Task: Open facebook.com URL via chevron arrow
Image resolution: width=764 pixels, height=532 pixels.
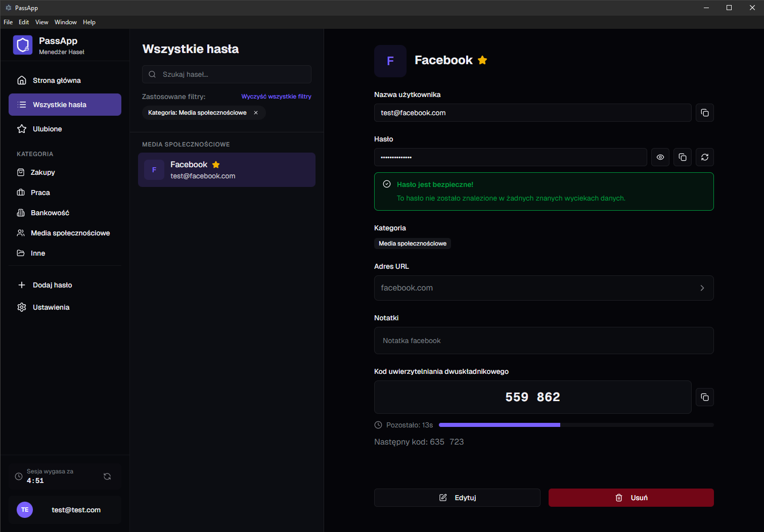Action: [702, 288]
